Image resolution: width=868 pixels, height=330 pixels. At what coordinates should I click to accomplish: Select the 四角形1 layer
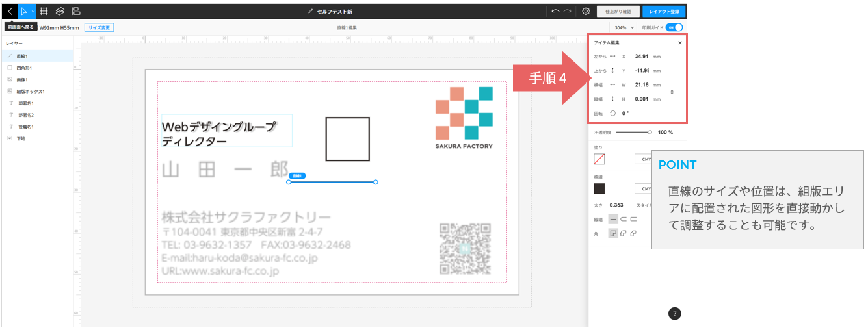tap(37, 68)
